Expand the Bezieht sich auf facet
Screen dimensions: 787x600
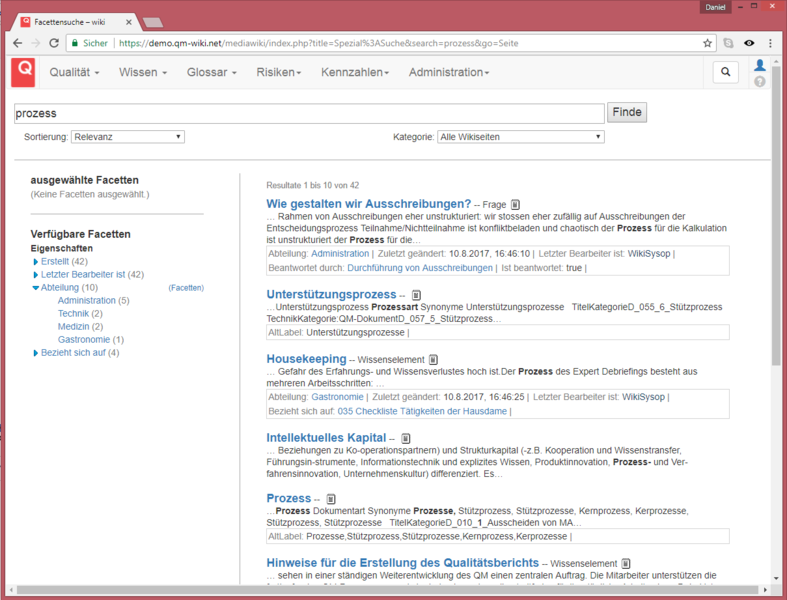(36, 353)
